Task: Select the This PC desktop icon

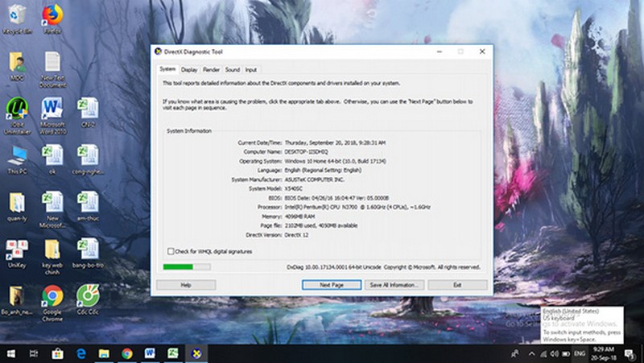Action: [x=17, y=156]
